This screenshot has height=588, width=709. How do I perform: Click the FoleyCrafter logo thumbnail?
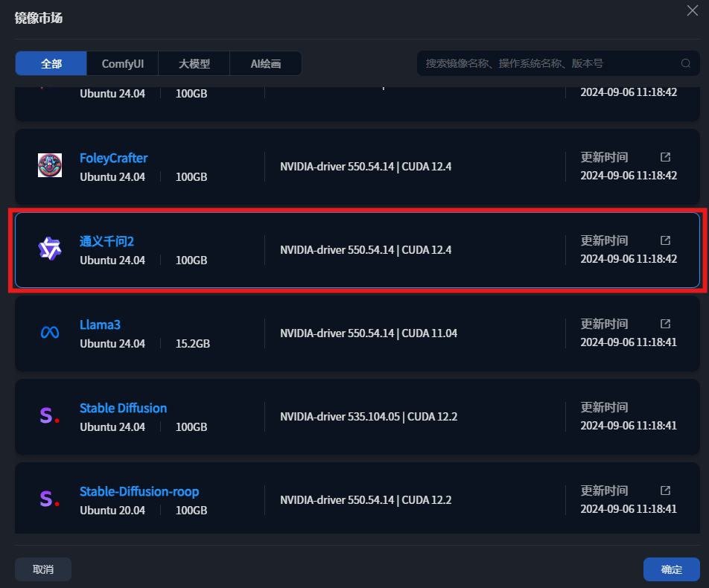50,165
